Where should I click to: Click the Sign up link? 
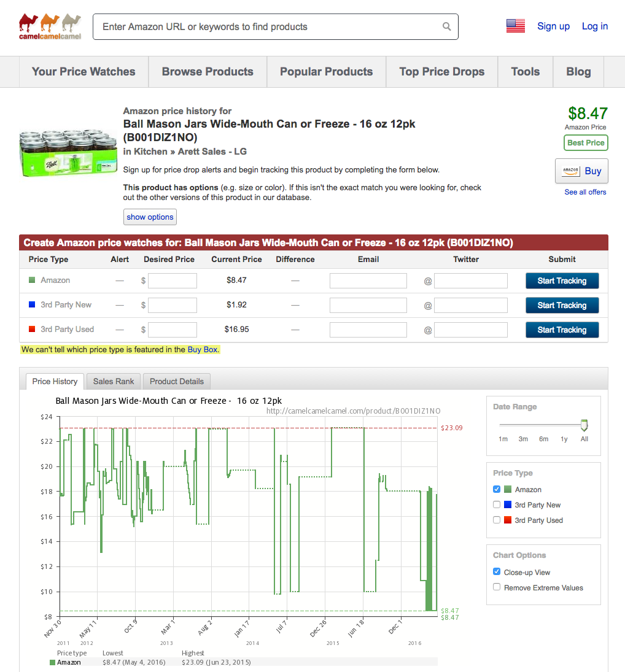tap(553, 26)
